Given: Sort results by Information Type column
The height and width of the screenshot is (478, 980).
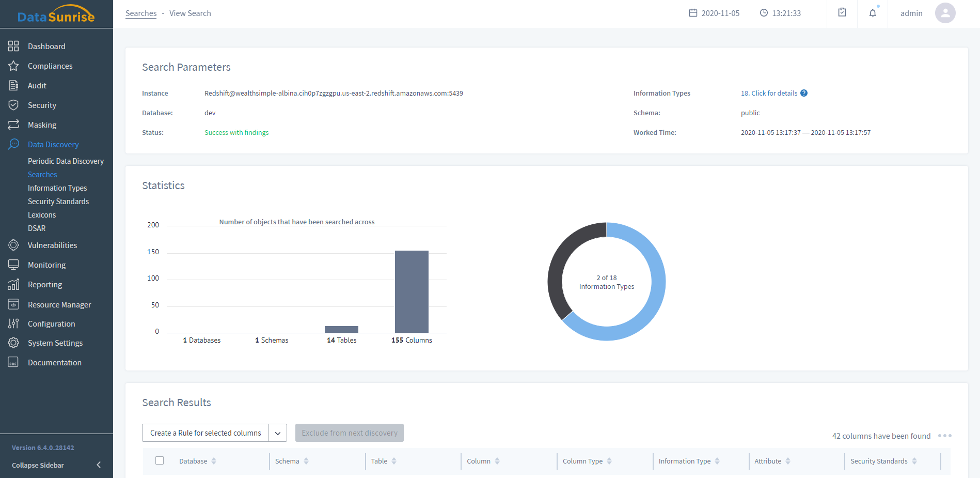Looking at the screenshot, I should tap(689, 461).
